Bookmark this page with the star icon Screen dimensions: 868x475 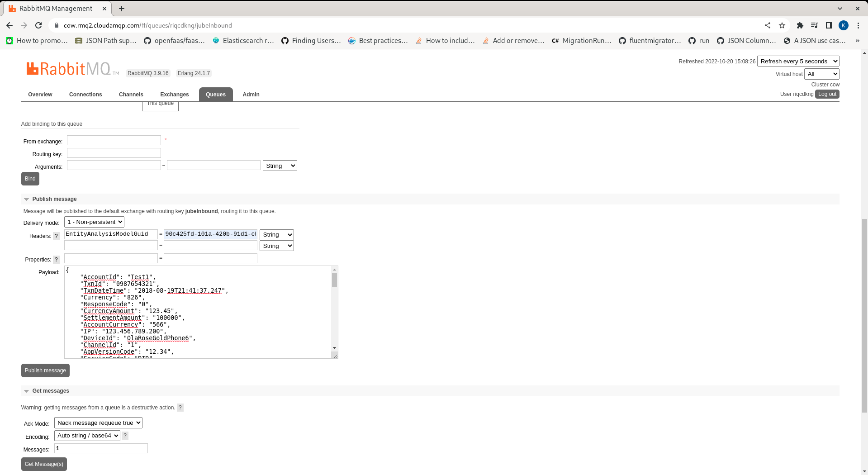(782, 25)
